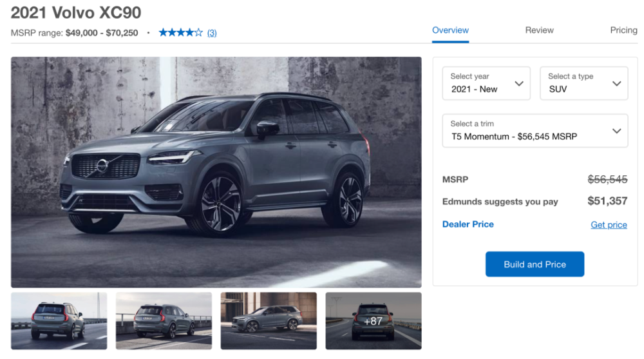Expand the Select a trim dropdown
This screenshot has width=644, height=359.
[535, 130]
